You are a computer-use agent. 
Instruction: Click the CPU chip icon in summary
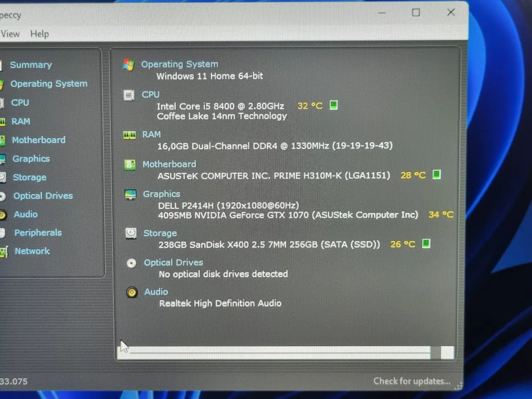[129, 96]
